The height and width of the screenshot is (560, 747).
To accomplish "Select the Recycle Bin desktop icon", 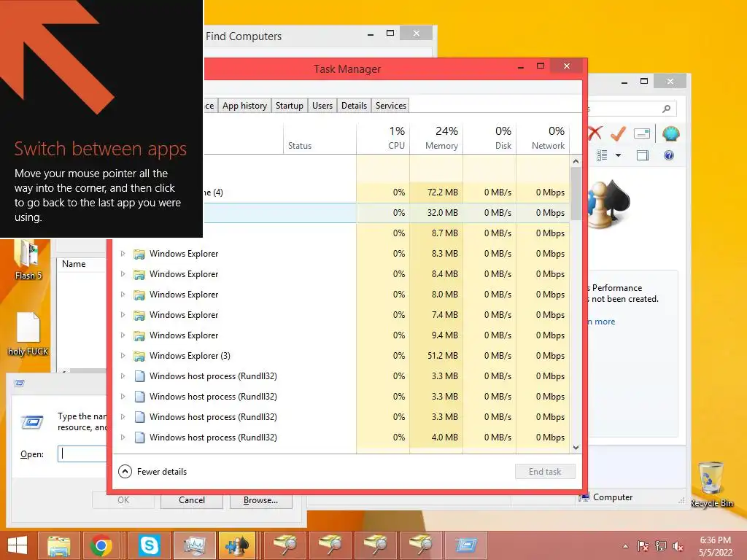I will point(711,484).
